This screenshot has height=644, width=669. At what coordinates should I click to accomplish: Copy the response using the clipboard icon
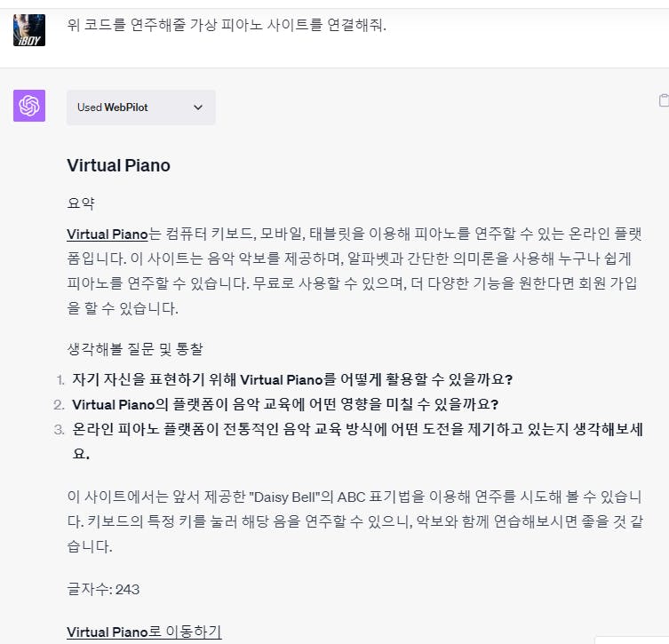[664, 100]
